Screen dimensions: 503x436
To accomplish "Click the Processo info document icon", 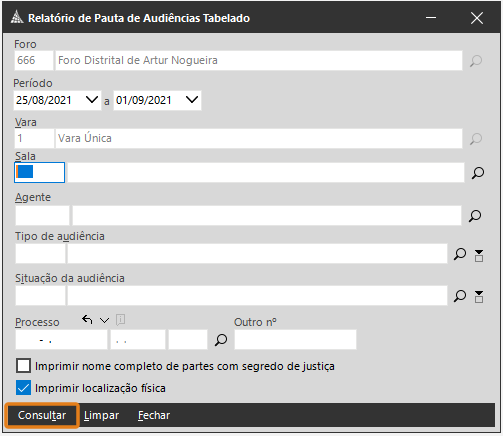I will click(120, 320).
